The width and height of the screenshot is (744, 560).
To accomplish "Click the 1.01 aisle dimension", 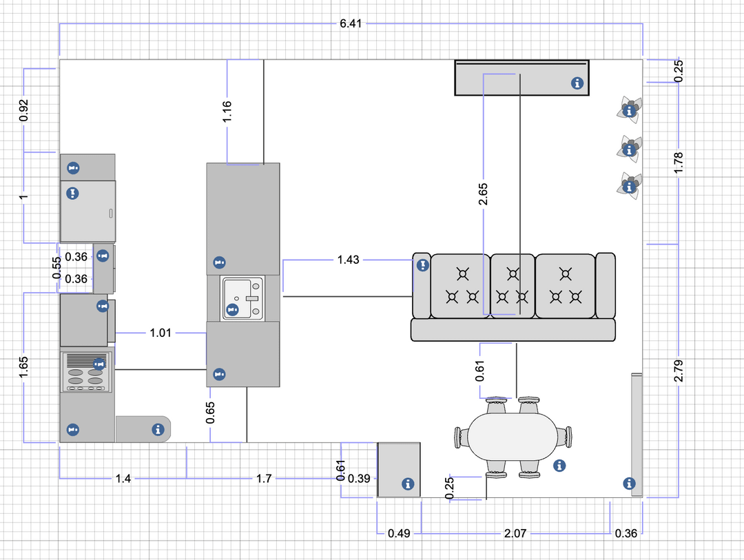I will tap(161, 333).
